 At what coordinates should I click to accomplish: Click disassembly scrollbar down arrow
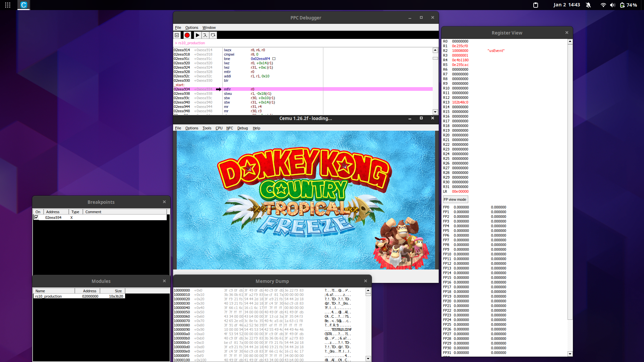click(435, 112)
